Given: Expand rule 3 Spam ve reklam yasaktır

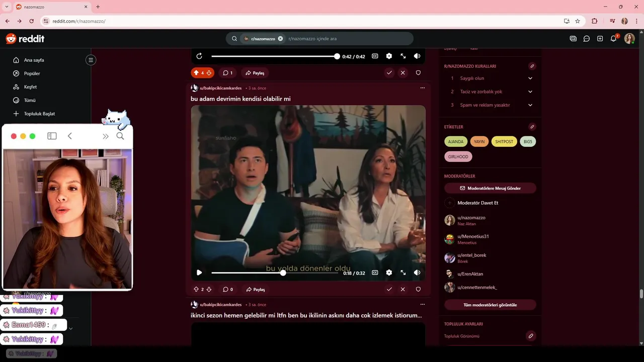Looking at the screenshot, I should (x=490, y=105).
